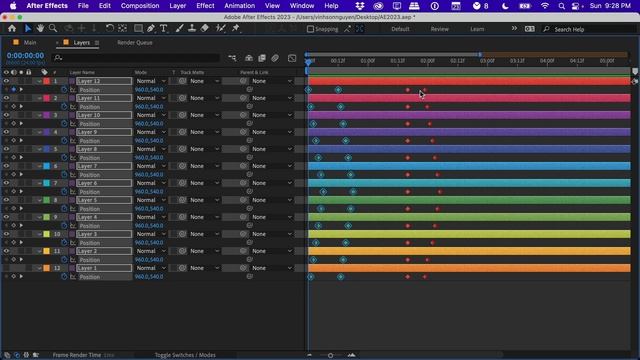The height and width of the screenshot is (360, 640).
Task: Collapse the Layer 12 twirl arrow
Action: point(39,81)
